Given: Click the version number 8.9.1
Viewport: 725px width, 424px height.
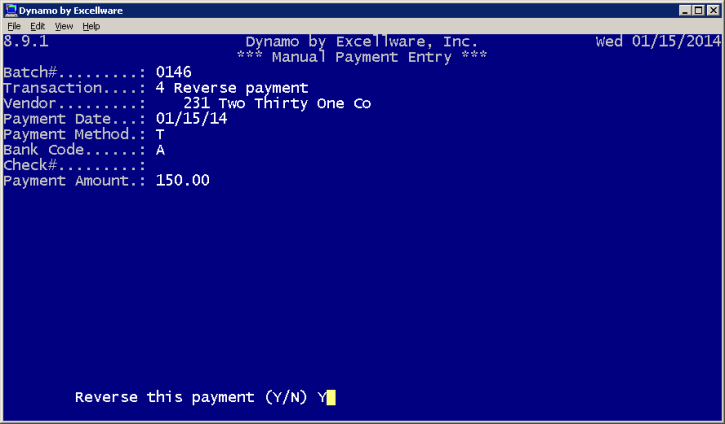Looking at the screenshot, I should tap(26, 42).
